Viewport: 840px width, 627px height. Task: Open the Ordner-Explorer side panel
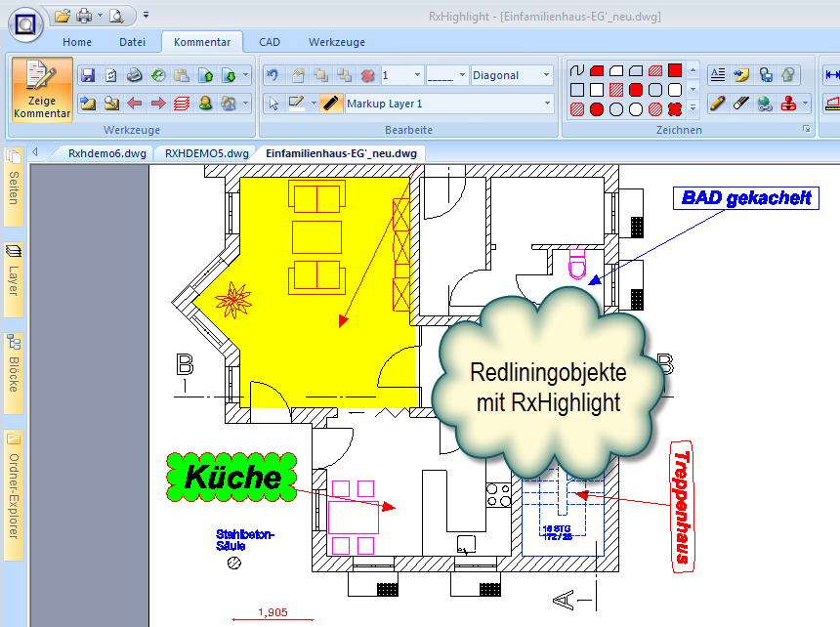point(14,493)
